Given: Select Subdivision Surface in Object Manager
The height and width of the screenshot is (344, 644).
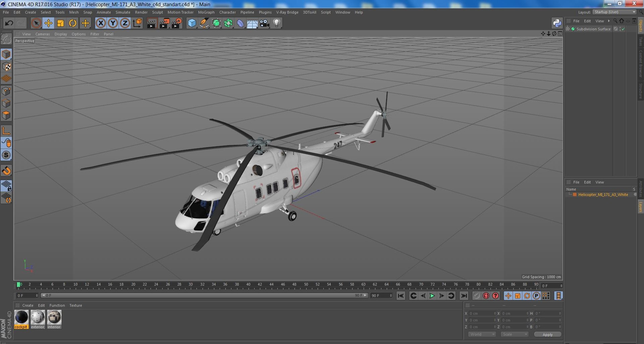Looking at the screenshot, I should [x=593, y=29].
